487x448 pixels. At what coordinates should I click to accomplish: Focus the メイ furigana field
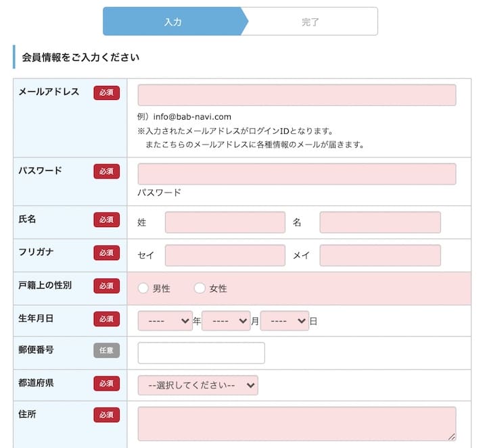379,255
